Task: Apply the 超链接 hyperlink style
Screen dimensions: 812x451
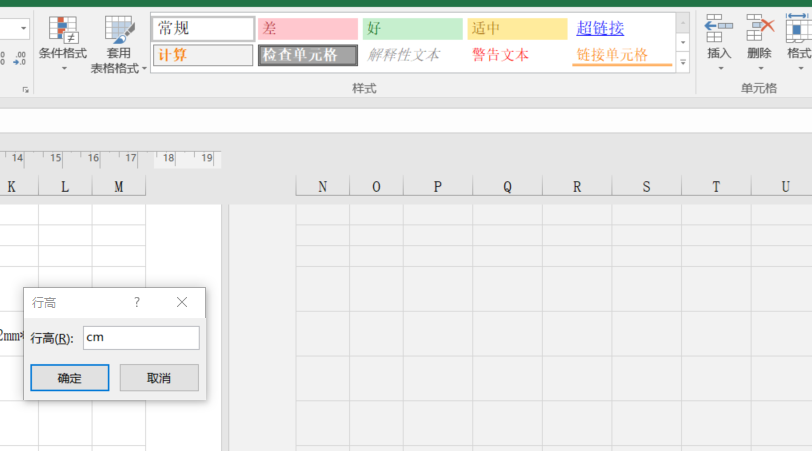Action: tap(621, 28)
